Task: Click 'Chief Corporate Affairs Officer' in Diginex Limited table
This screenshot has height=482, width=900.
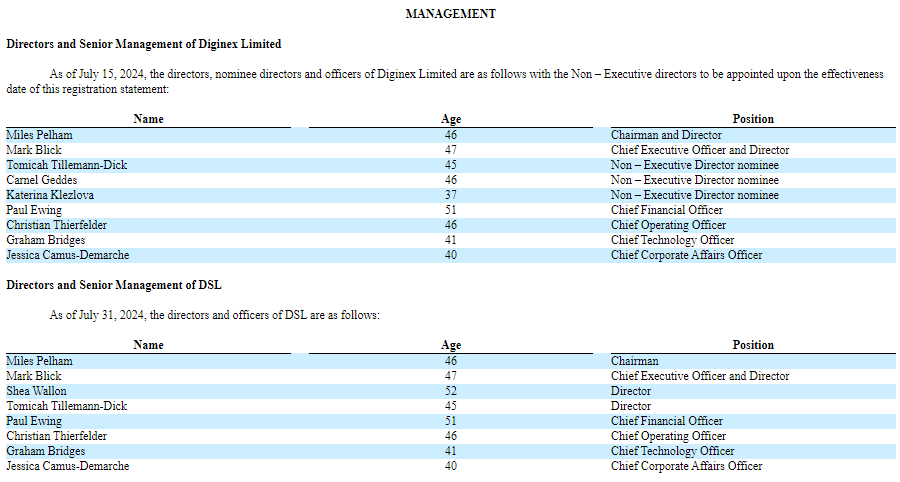Action: pos(686,255)
